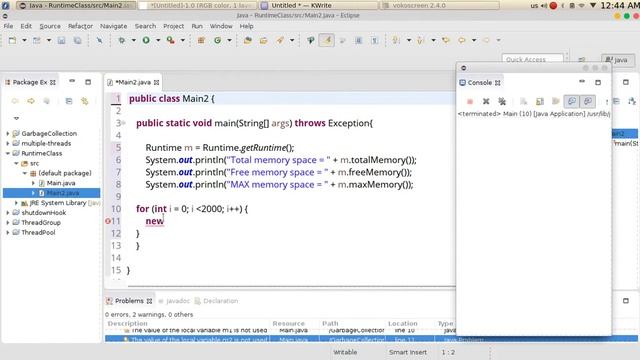Click the New Java Class green icon
The image size is (640, 360).
click(218, 40)
